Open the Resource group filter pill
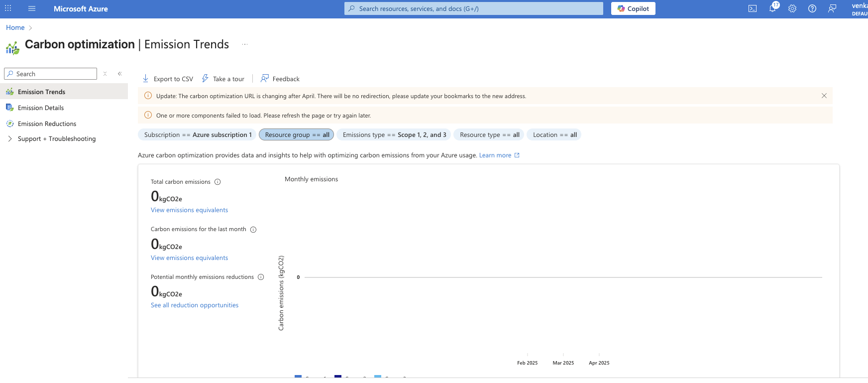 pyautogui.click(x=297, y=135)
